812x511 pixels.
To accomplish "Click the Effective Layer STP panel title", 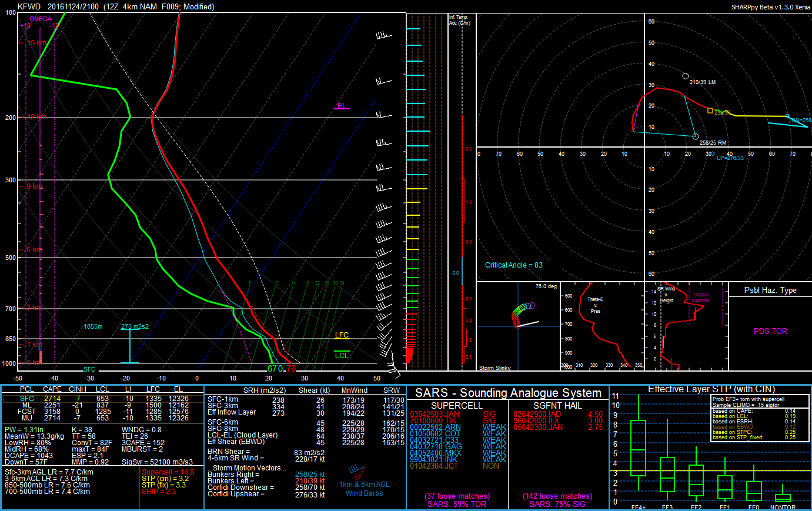I will (711, 389).
